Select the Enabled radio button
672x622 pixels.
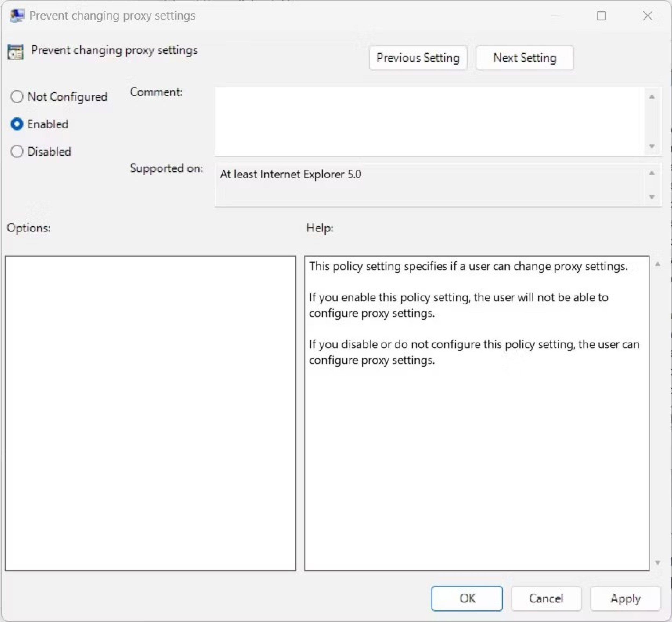click(x=16, y=124)
